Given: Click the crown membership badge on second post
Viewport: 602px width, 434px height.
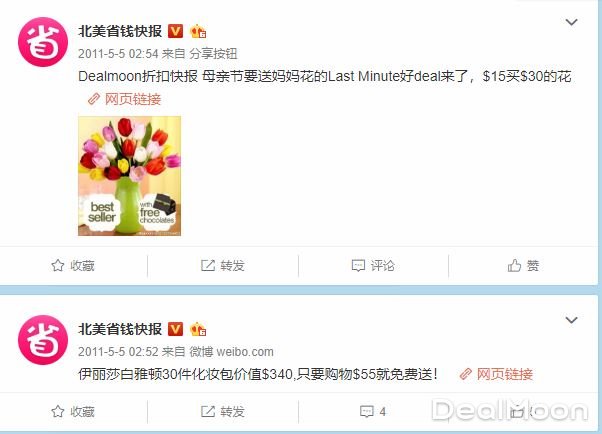Looking at the screenshot, I should point(198,330).
